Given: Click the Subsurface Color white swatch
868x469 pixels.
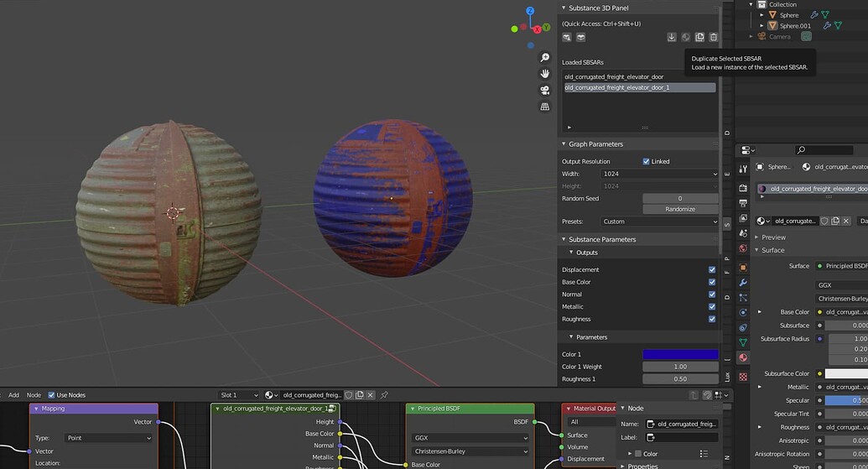Looking at the screenshot, I should click(x=846, y=373).
